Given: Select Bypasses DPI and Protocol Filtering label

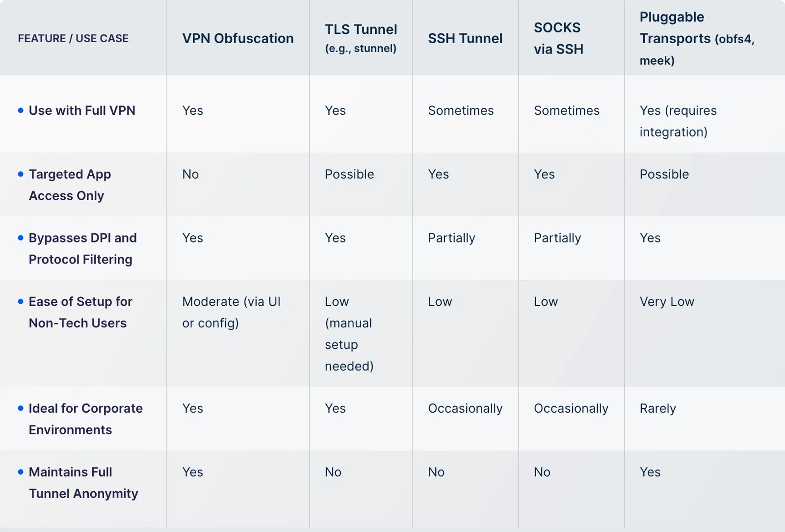Looking at the screenshot, I should 82,248.
